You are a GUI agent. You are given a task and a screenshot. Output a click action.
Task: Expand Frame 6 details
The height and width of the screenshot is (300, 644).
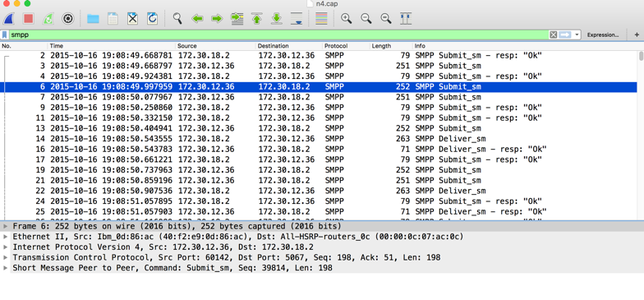click(x=5, y=227)
